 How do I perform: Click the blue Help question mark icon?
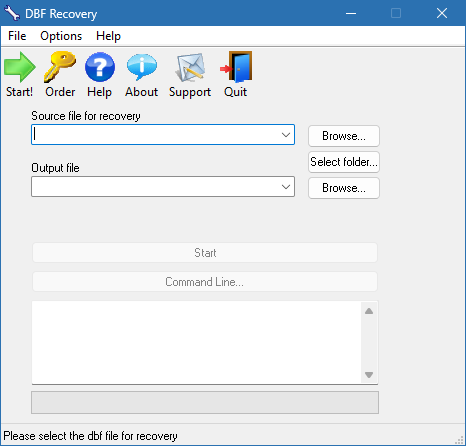(100, 67)
